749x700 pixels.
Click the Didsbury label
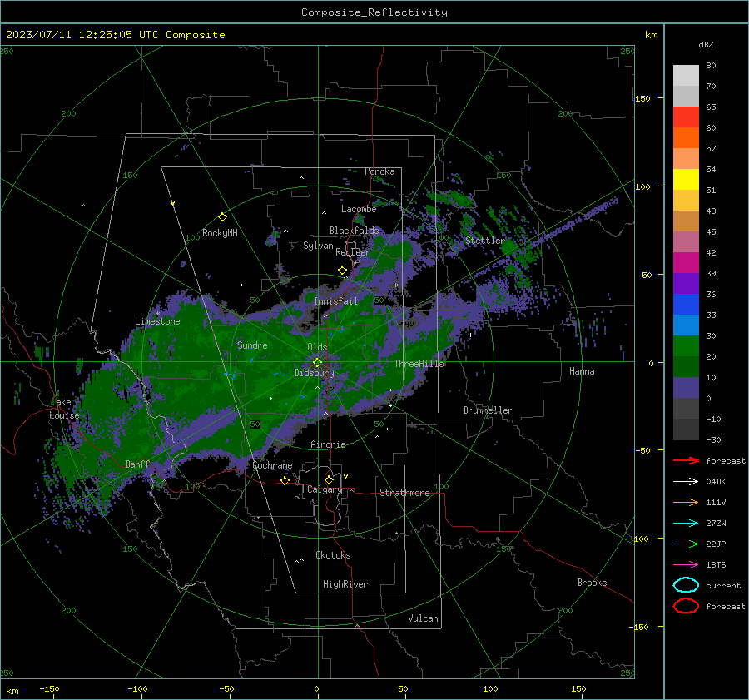pyautogui.click(x=315, y=373)
